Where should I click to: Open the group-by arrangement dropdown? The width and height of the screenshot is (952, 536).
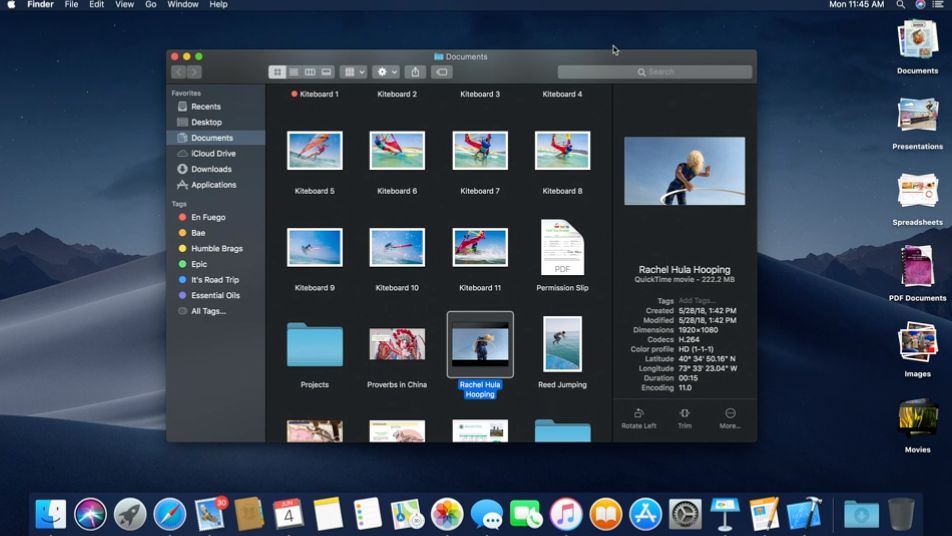pos(353,72)
